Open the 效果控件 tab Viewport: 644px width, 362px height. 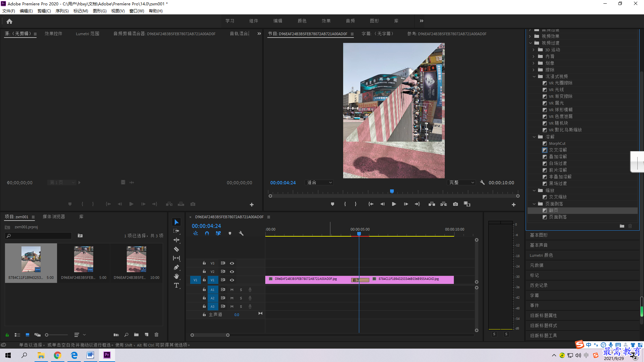(53, 34)
